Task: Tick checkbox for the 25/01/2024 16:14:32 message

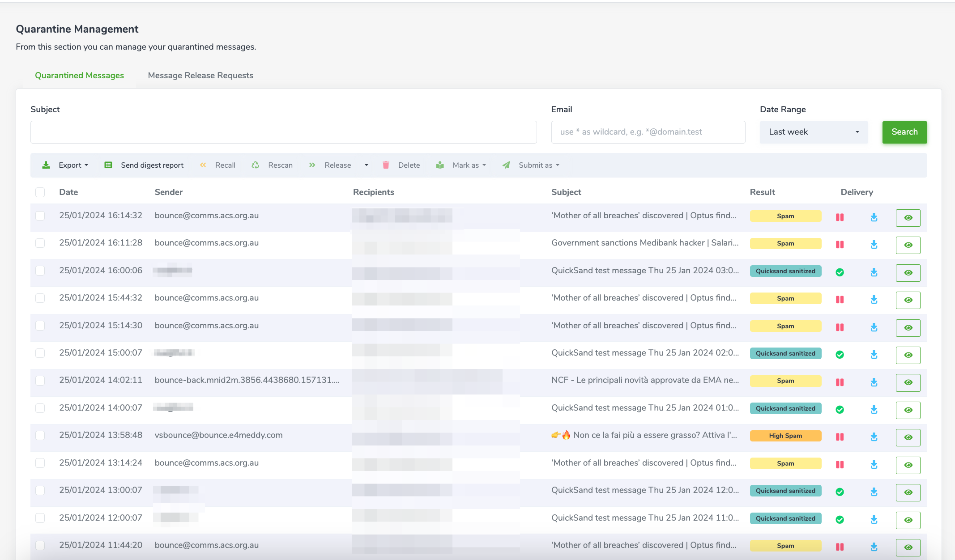Action: [x=40, y=216]
